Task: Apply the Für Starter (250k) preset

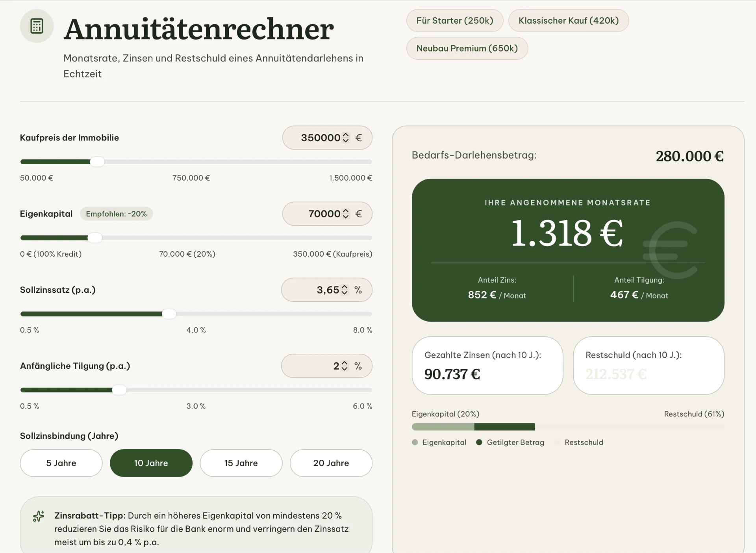Action: tap(455, 20)
